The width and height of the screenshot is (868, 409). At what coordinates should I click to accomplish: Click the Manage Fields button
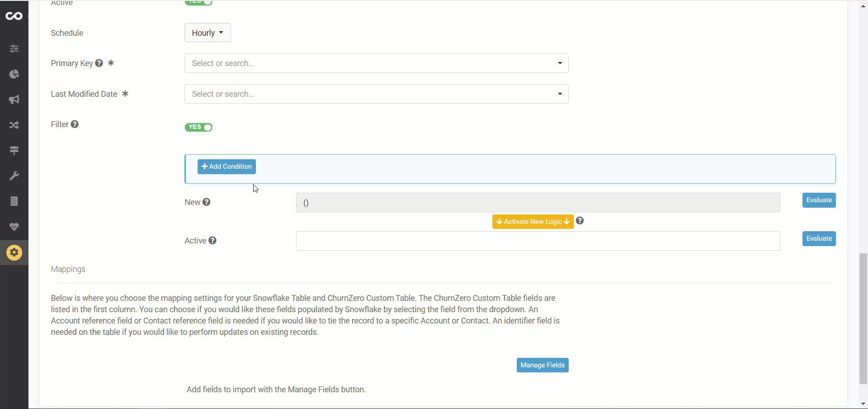pos(542,365)
